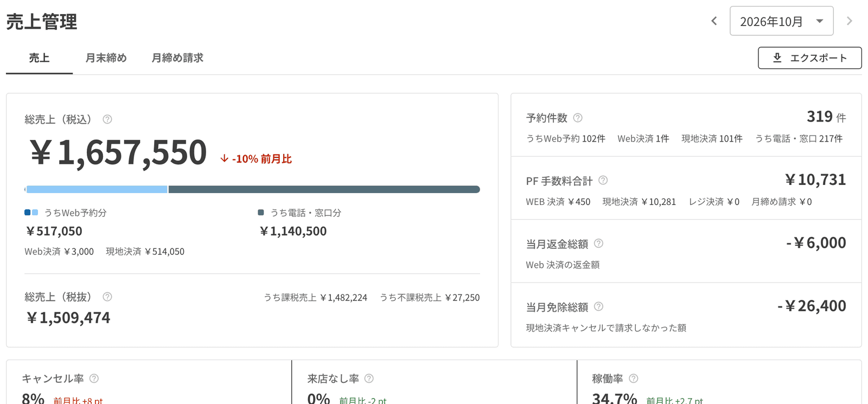Image resolution: width=868 pixels, height=404 pixels.
Task: Click the -￥6,000 refund amount
Action: point(816,243)
